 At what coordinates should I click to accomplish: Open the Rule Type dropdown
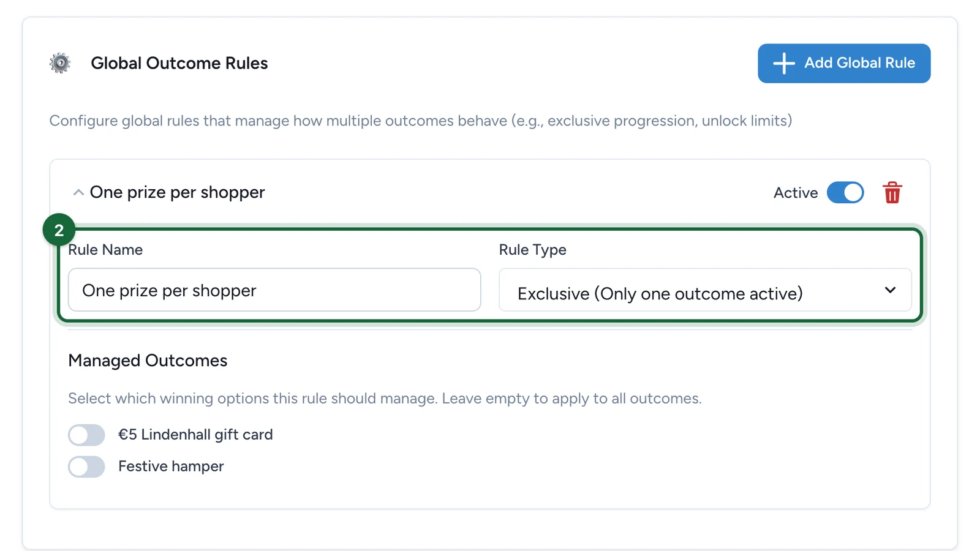coord(705,290)
